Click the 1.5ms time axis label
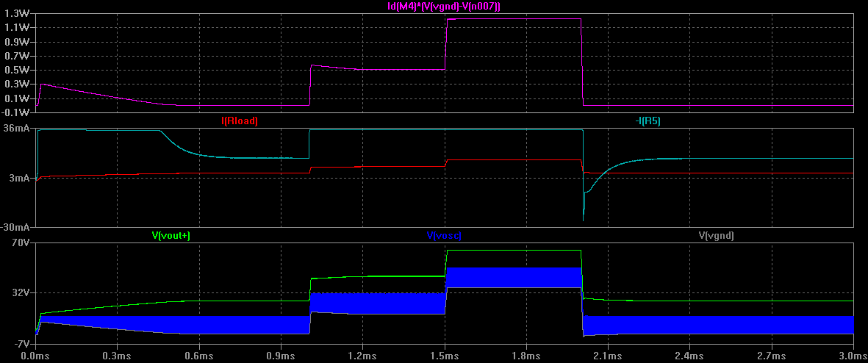 tap(445, 354)
